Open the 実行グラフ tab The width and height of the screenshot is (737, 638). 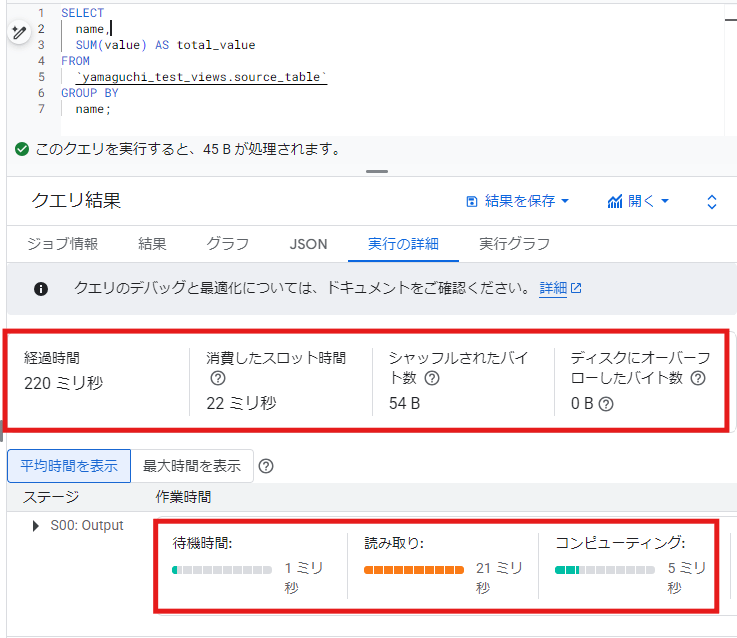[514, 244]
